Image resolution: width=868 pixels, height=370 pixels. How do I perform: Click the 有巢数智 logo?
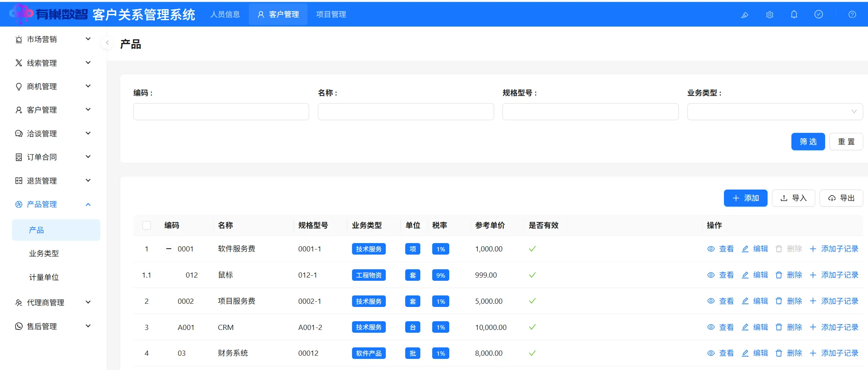[48, 14]
